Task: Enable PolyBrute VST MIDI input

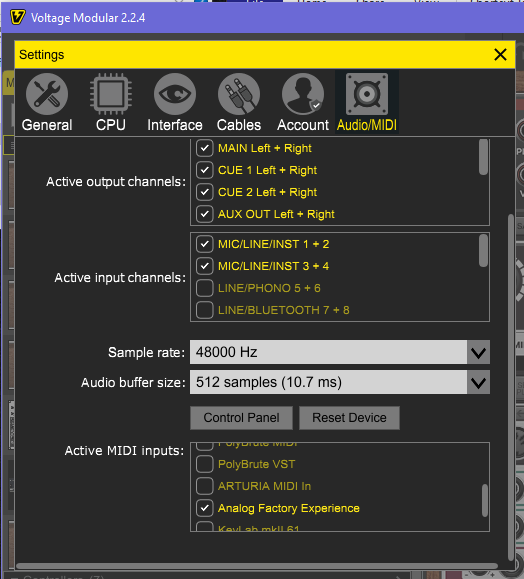Action: pos(205,464)
